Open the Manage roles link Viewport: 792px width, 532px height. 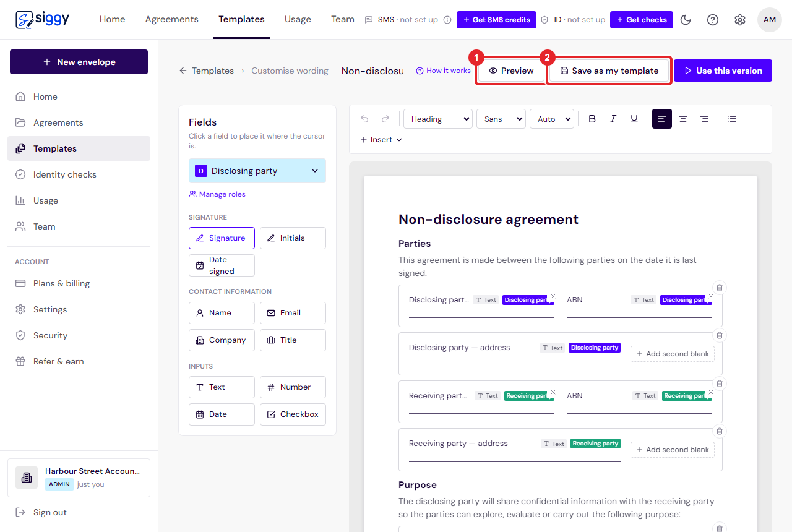(x=217, y=194)
